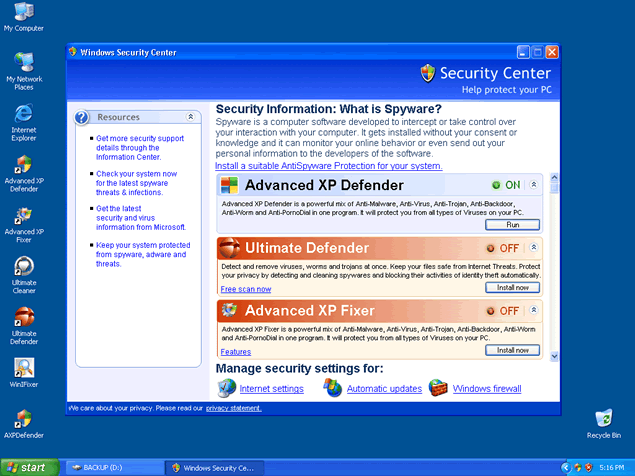Open Internet Explorer desktop icon
635x476 pixels.
pos(23,114)
